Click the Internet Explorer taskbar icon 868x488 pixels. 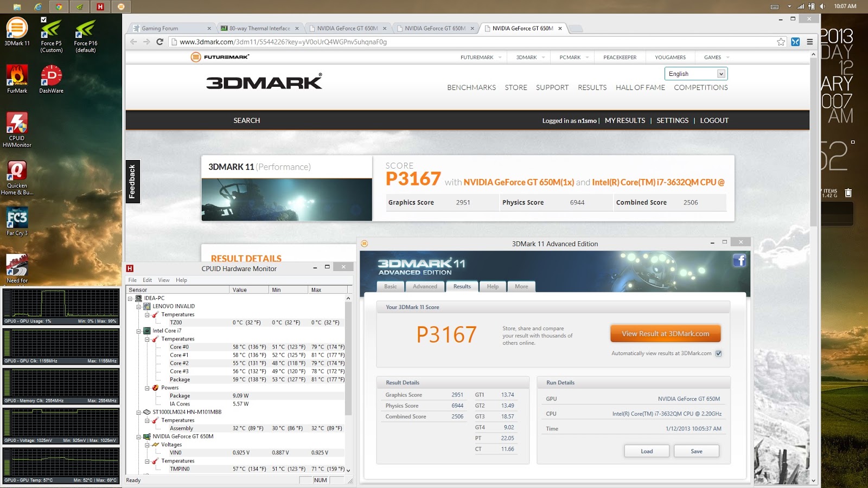38,7
